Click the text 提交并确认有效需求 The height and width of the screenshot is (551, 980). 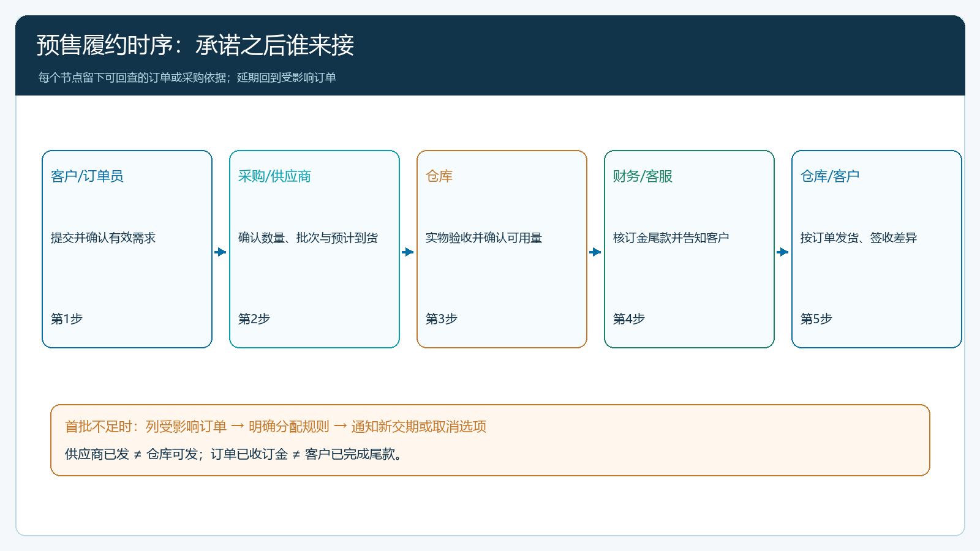coord(103,238)
